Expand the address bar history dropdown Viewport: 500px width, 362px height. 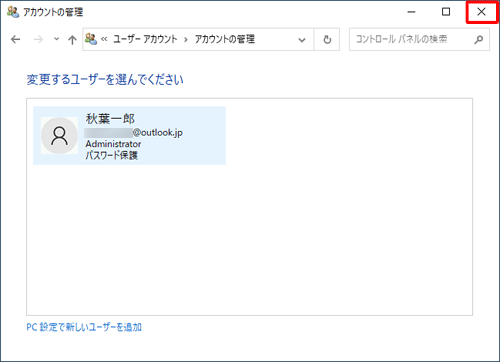click(x=302, y=40)
